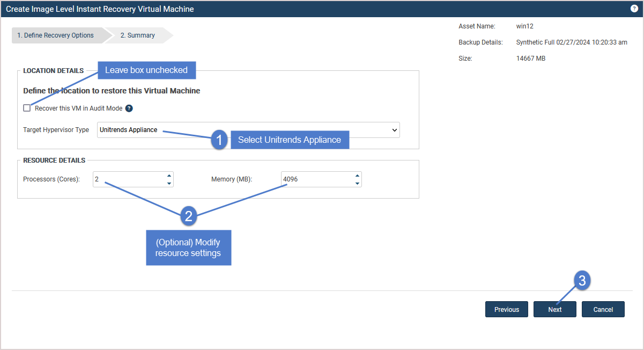Image resolution: width=644 pixels, height=350 pixels.
Task: Open the Target Hypervisor Type dropdown
Action: (x=248, y=130)
